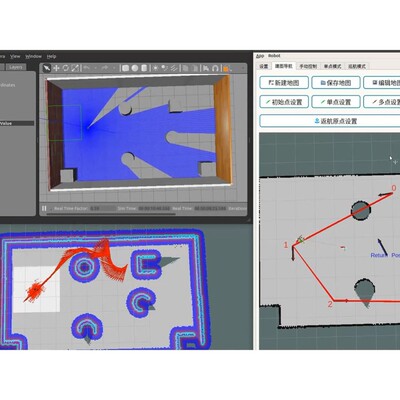Click the 初始点设置 button
This screenshot has height=400, width=400.
284,102
